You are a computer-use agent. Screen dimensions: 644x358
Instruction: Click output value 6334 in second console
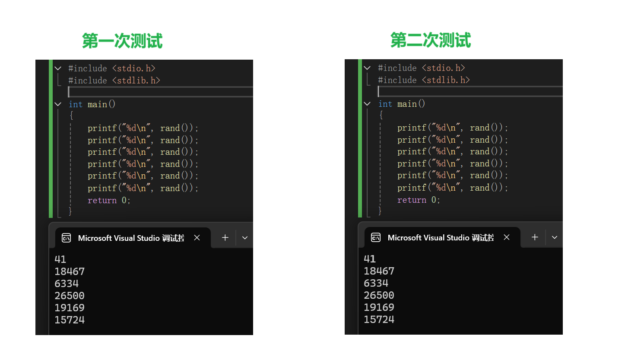tap(376, 283)
